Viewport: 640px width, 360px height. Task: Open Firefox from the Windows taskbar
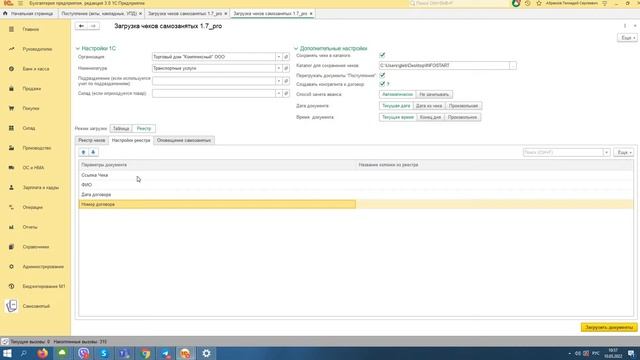42,353
